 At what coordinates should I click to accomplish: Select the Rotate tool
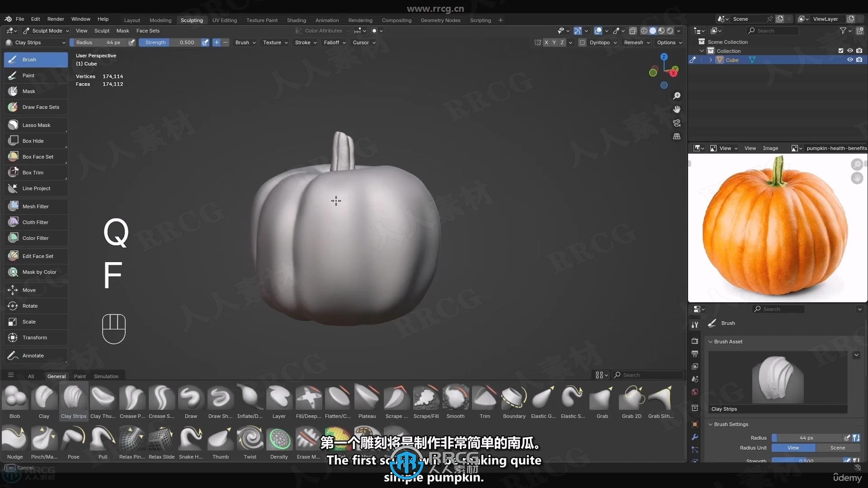36,306
